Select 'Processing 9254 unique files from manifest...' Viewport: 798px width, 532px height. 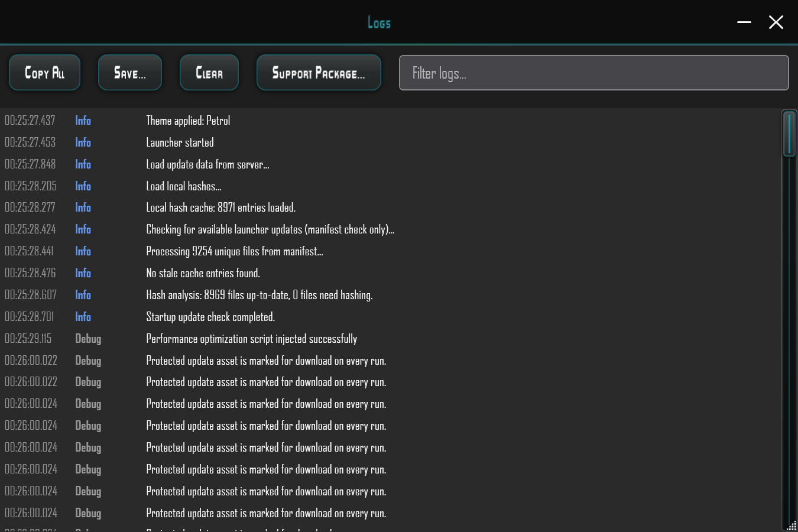pos(235,251)
